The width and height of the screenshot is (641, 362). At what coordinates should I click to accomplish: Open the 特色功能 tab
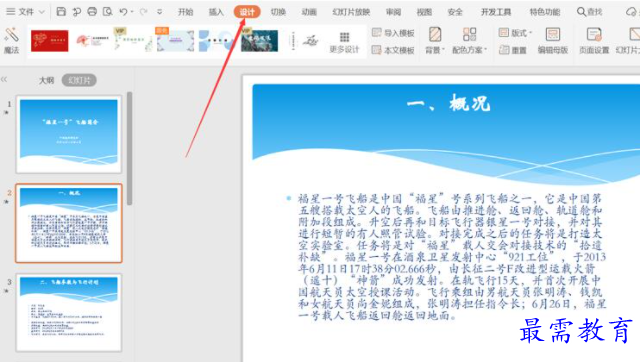click(x=545, y=12)
